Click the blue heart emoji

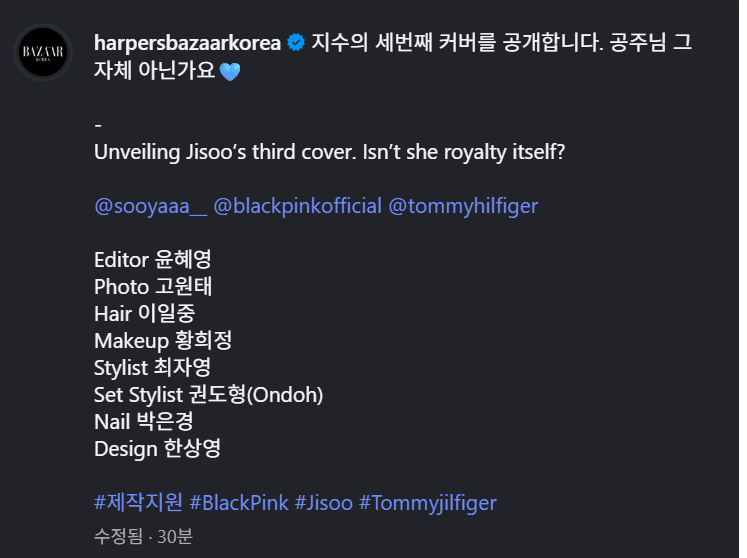click(x=229, y=74)
